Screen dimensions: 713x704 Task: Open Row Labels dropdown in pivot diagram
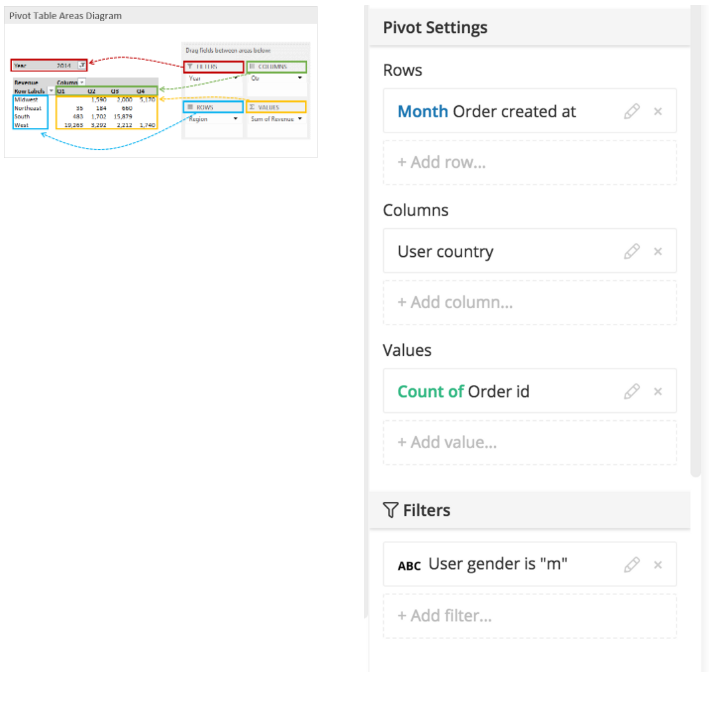click(51, 91)
